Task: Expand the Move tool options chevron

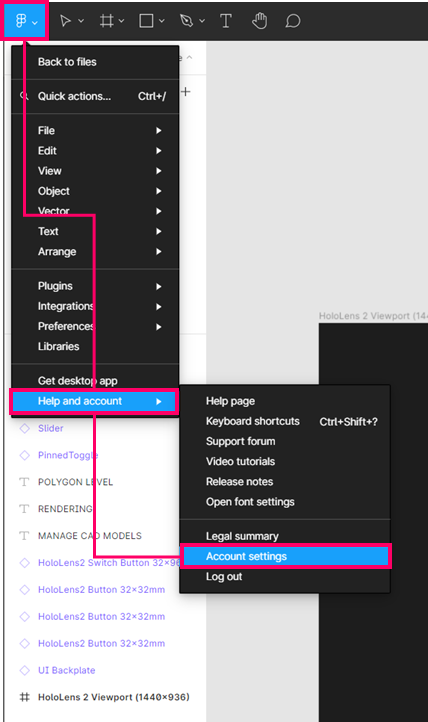Action: [x=81, y=21]
